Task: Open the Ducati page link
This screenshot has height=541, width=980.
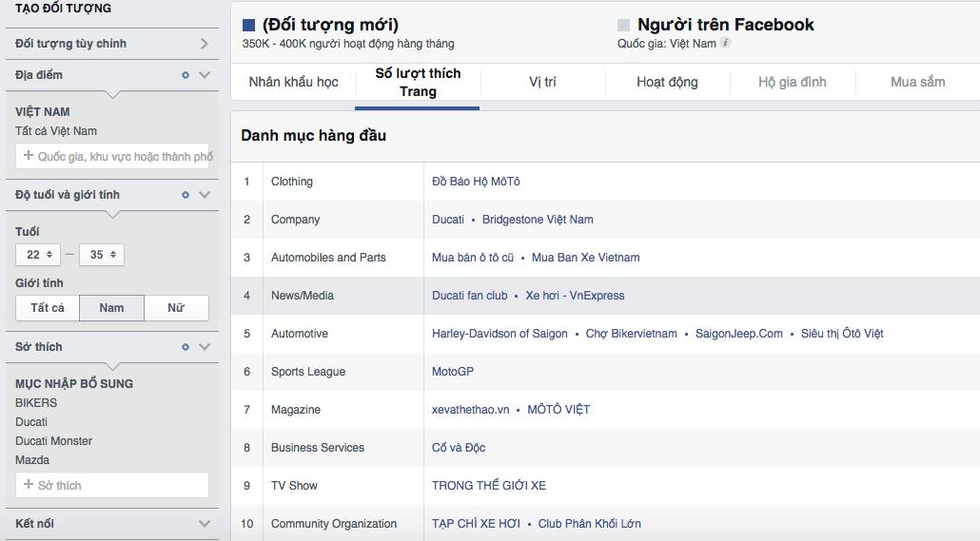Action: tap(448, 220)
